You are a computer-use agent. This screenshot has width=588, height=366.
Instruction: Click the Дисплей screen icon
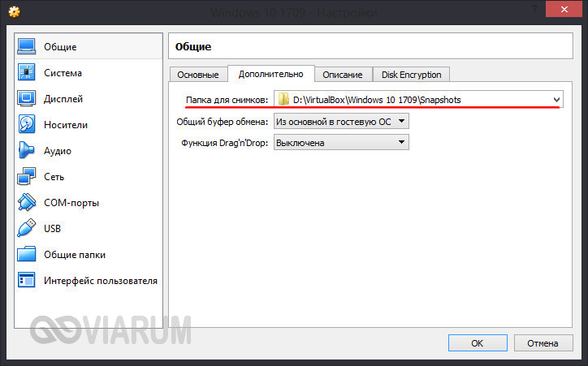click(26, 98)
